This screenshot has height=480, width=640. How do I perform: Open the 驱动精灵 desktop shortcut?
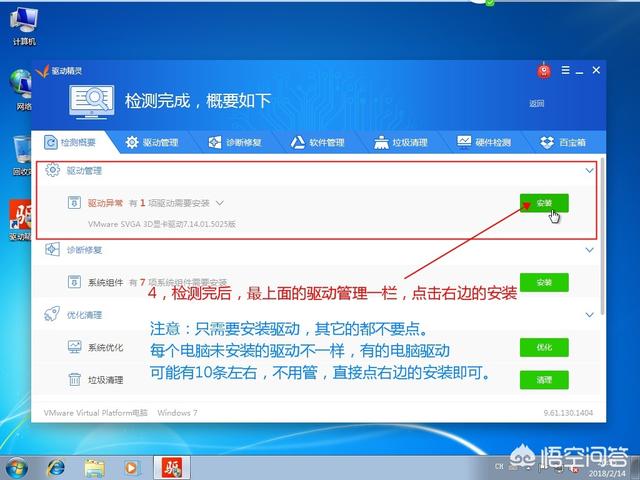tap(20, 220)
